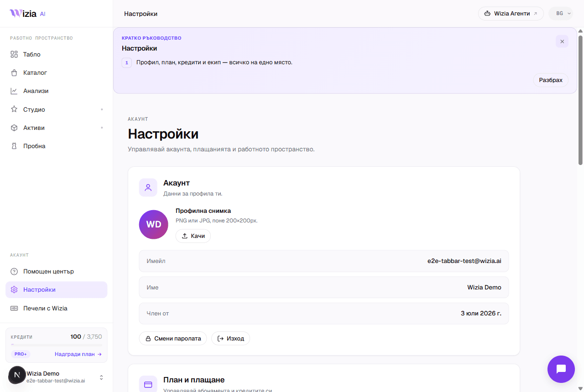Click the Анализи chart icon
The width and height of the screenshot is (584, 392).
pos(14,91)
